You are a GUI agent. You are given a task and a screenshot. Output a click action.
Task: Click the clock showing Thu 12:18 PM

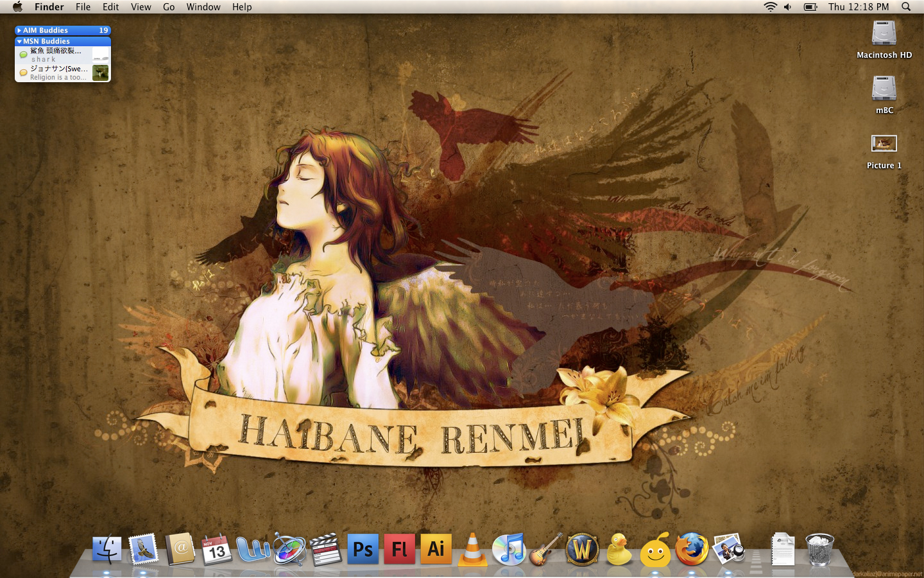[x=859, y=7]
